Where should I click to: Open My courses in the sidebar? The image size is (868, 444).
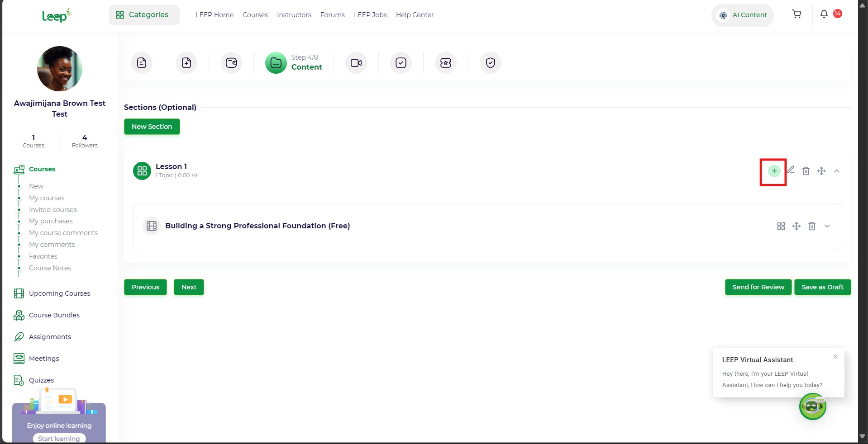[x=47, y=198]
